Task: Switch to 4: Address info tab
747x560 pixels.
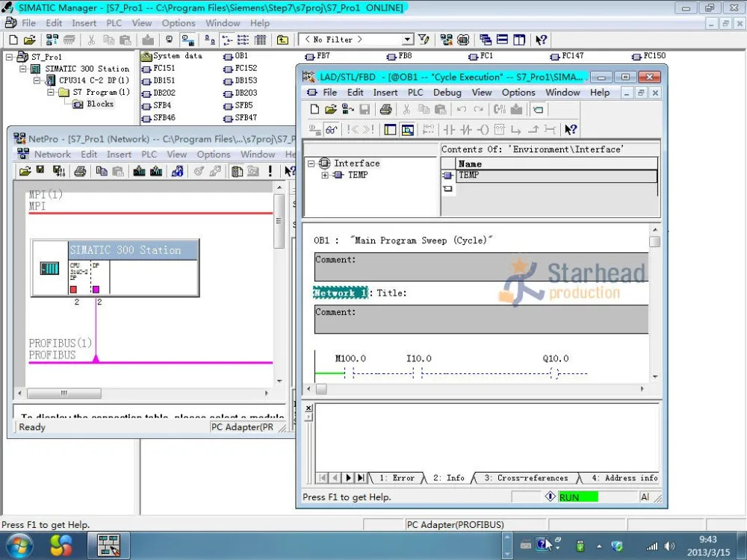Action: pos(624,478)
